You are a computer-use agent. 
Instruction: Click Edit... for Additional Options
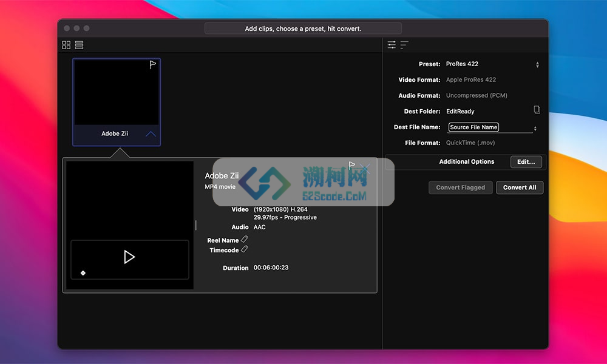coord(526,162)
